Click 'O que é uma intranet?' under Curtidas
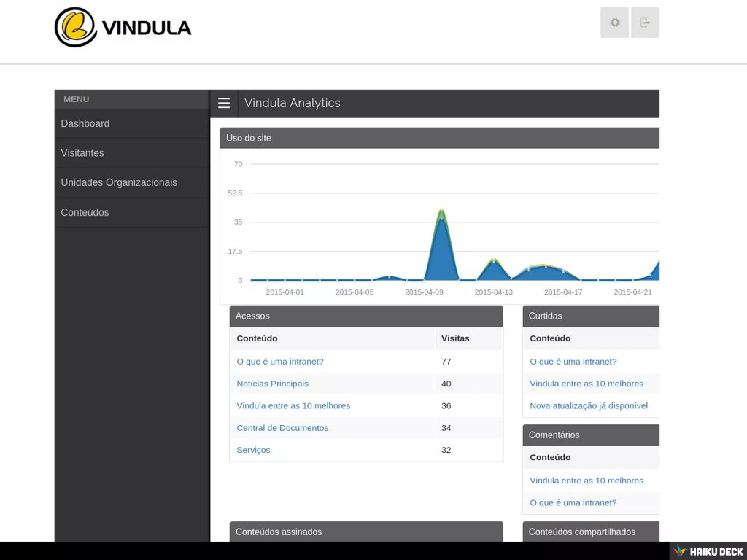747x560 pixels. pos(573,362)
